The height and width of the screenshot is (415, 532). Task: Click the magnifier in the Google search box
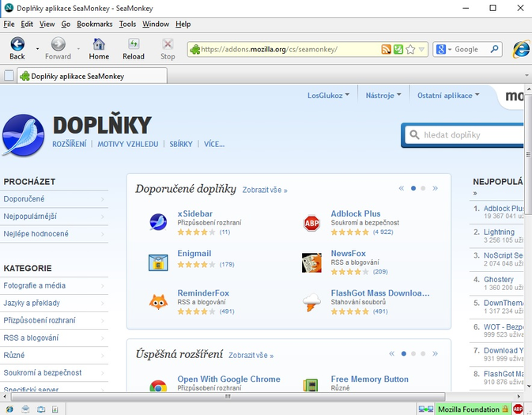tap(494, 49)
